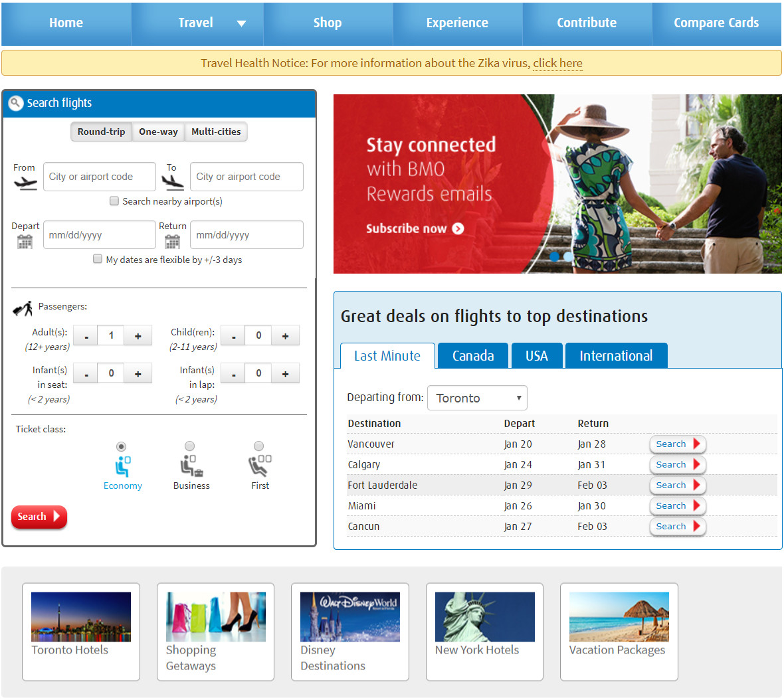Click the From city or airport field

(100, 177)
